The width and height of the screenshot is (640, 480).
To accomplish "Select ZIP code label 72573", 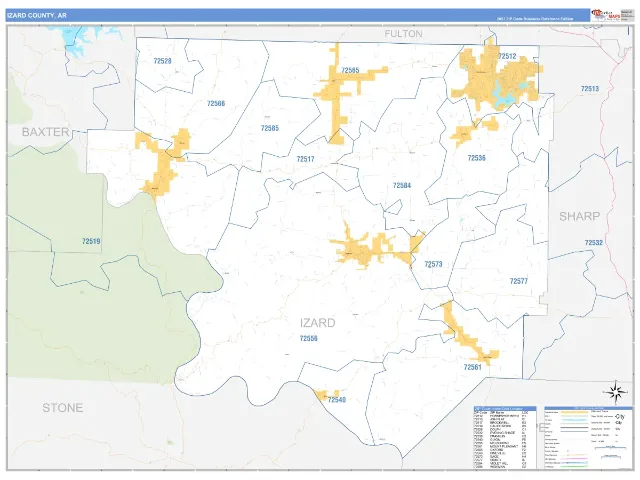I will [x=433, y=264].
